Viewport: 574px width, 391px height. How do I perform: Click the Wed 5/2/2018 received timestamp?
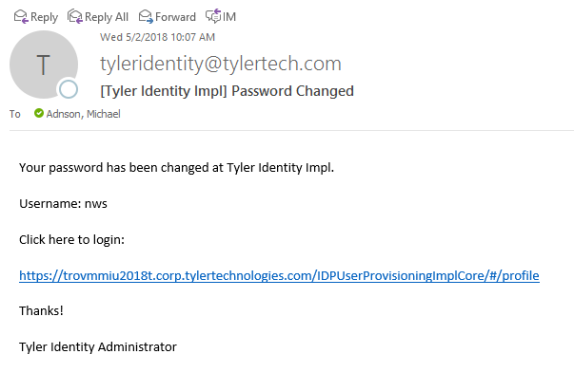(x=157, y=37)
